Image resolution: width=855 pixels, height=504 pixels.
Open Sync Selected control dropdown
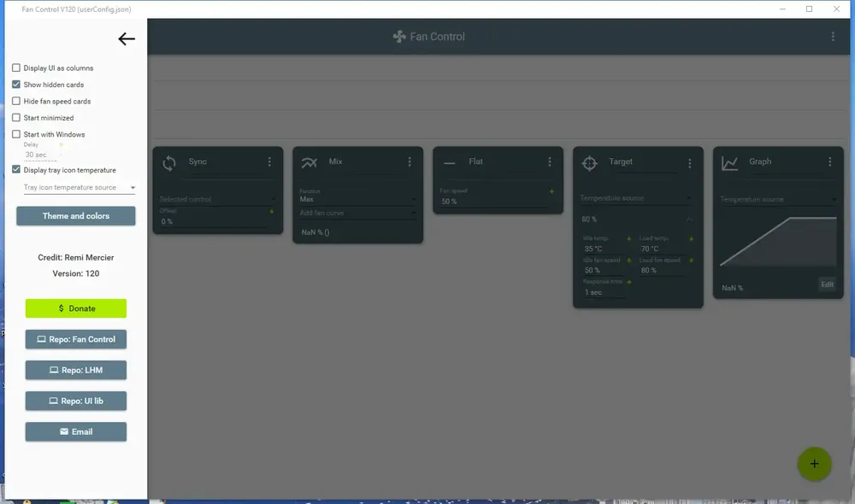[x=217, y=199]
